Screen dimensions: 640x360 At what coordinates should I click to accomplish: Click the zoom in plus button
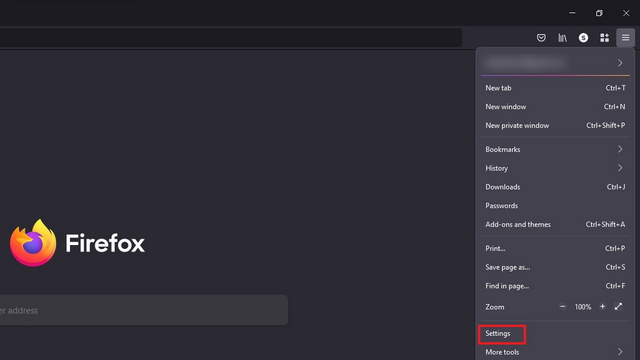[602, 307]
